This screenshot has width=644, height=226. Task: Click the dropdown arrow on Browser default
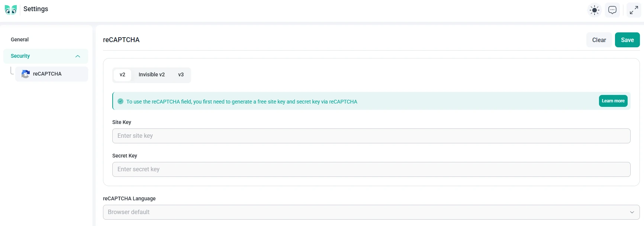tap(632, 212)
